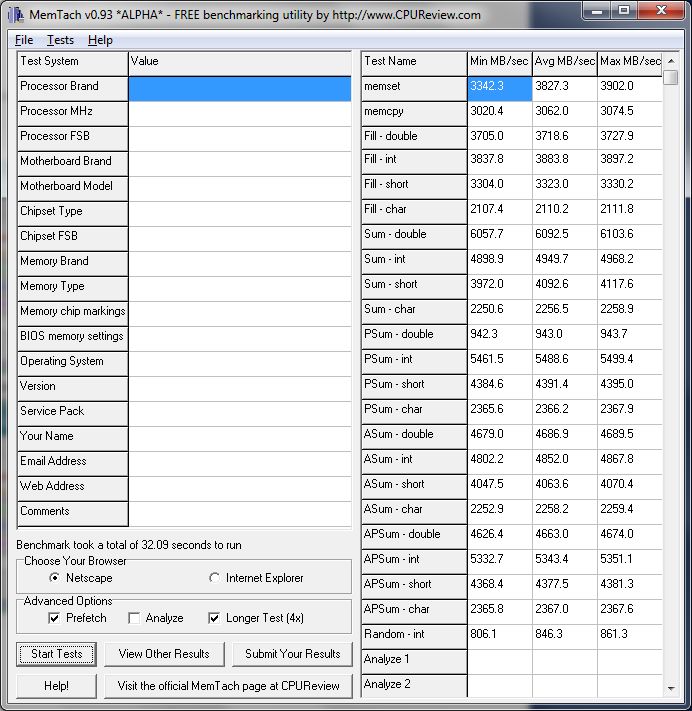The image size is (692, 711).
Task: Click the Motherboard Brand value field
Action: tap(240, 164)
